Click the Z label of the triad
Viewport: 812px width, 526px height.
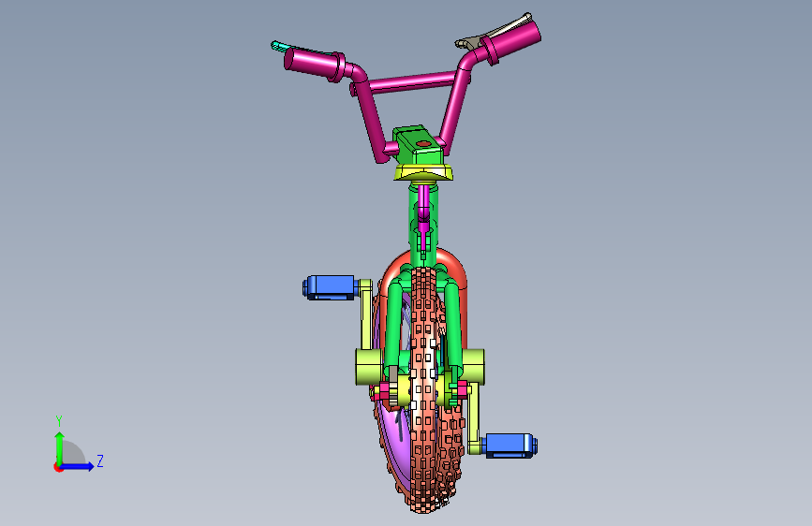pos(100,460)
